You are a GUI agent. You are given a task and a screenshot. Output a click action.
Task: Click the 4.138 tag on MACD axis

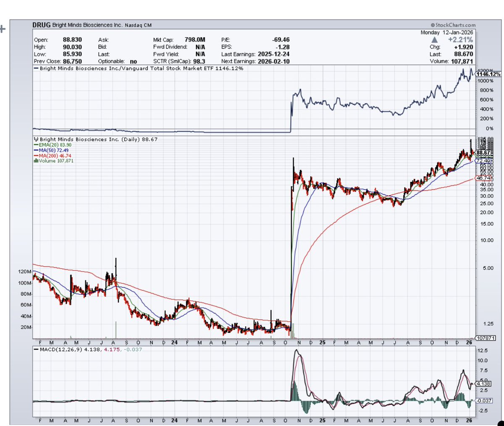click(483, 384)
